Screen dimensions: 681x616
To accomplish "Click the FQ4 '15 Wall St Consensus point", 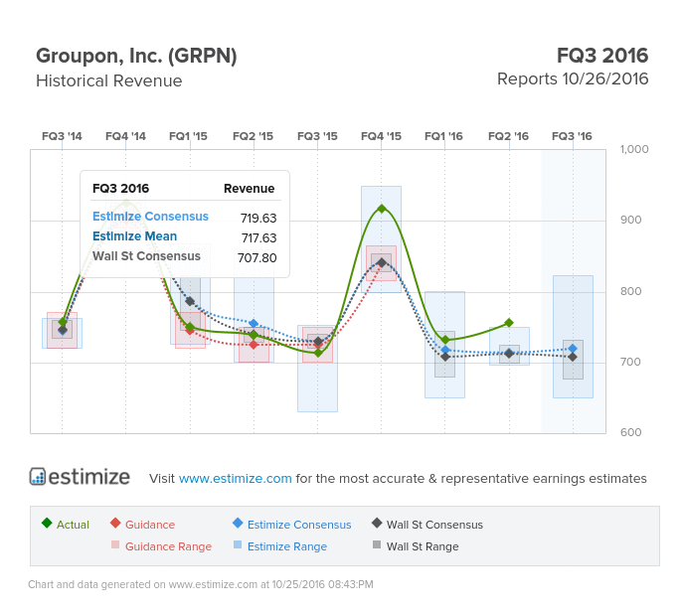I will 382,262.
